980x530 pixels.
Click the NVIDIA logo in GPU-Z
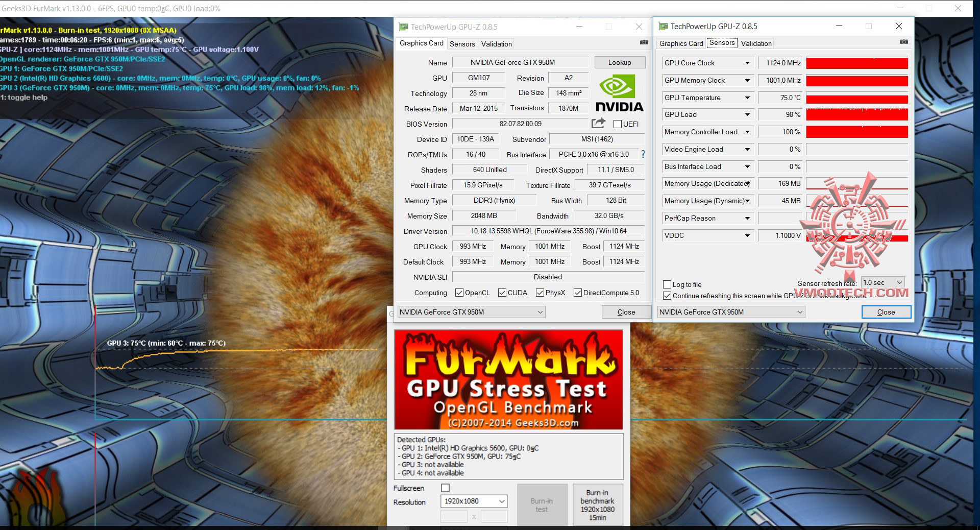click(x=620, y=93)
